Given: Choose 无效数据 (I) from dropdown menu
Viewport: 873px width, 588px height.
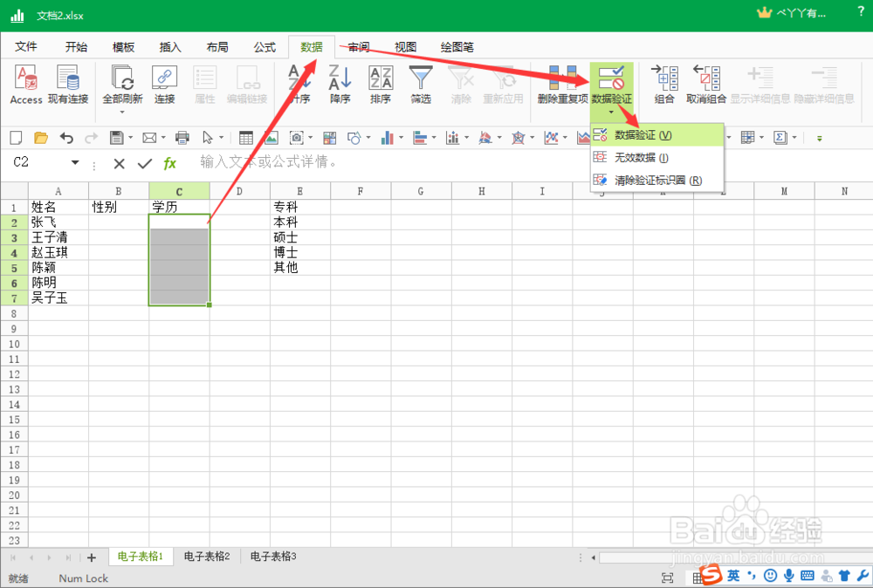Looking at the screenshot, I should 657,158.
